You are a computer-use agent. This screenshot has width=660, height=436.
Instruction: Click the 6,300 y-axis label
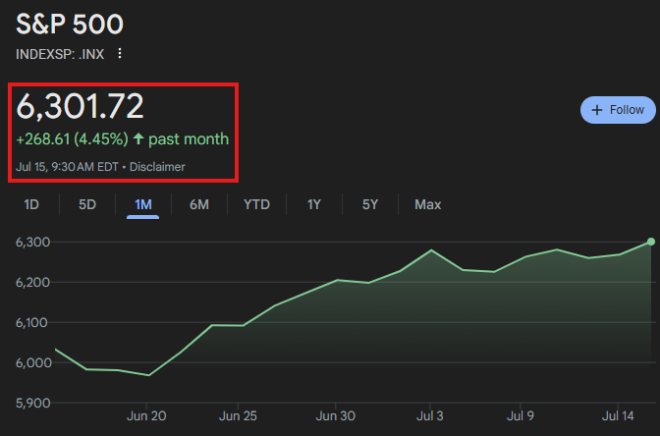[x=33, y=242]
